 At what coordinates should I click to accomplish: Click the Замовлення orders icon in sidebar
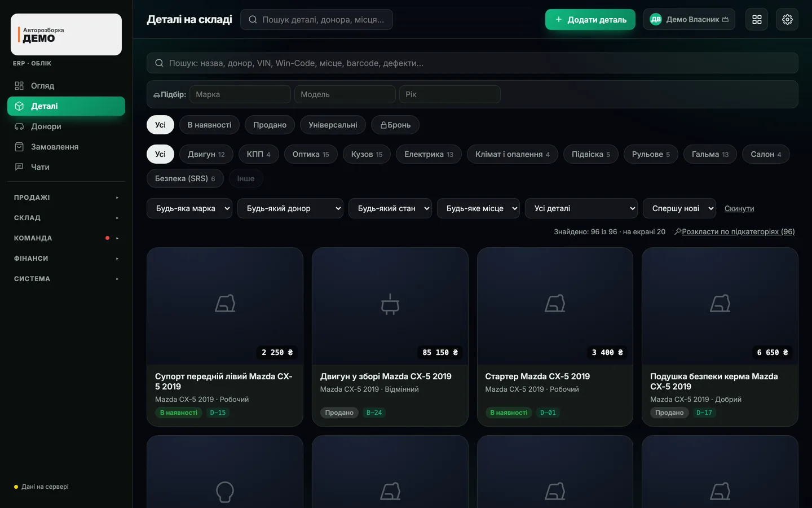click(19, 147)
